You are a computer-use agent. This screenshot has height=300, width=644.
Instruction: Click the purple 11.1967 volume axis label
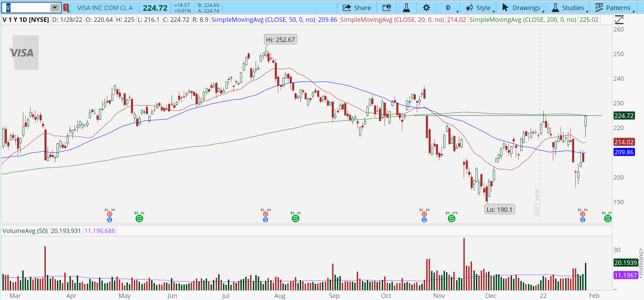[626, 275]
